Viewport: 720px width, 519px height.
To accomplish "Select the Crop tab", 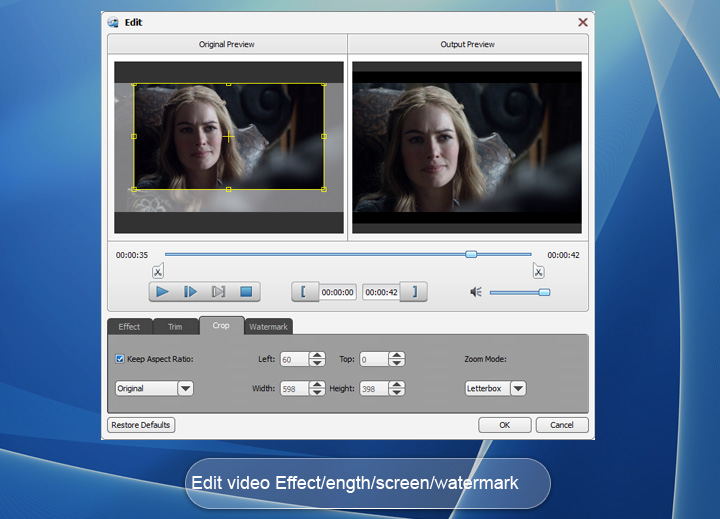I will pos(221,325).
